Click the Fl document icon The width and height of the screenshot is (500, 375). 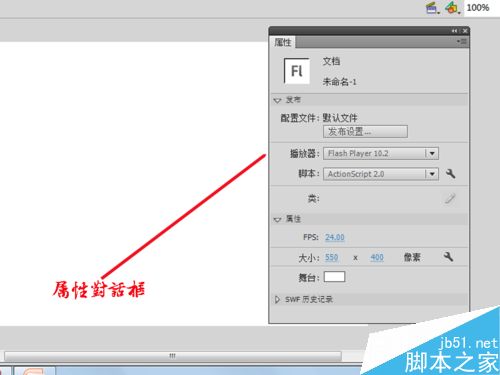(297, 71)
